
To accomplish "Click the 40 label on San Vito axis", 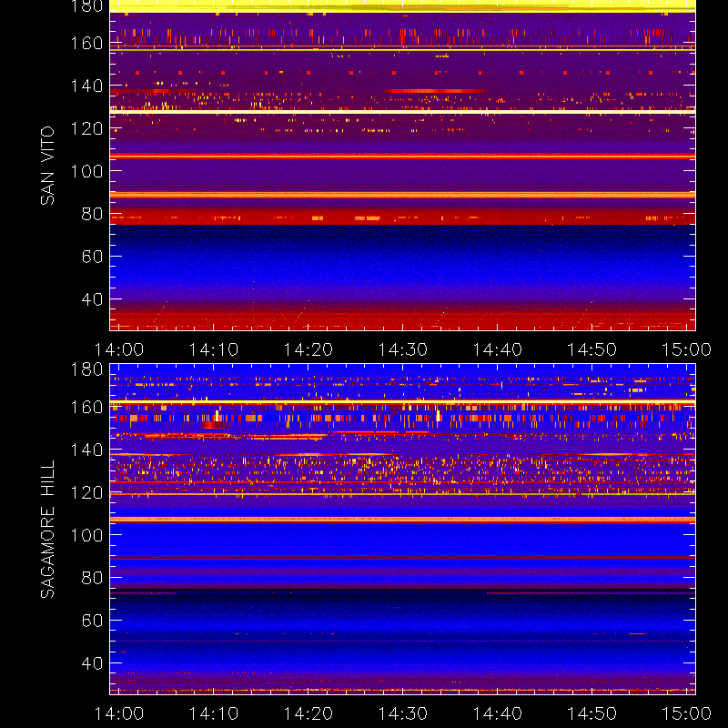I will click(x=92, y=299).
